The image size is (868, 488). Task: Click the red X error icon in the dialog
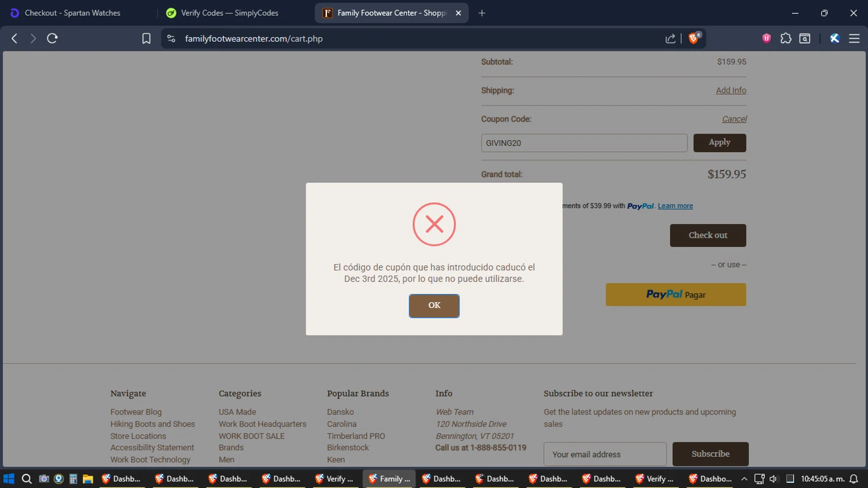pos(434,224)
